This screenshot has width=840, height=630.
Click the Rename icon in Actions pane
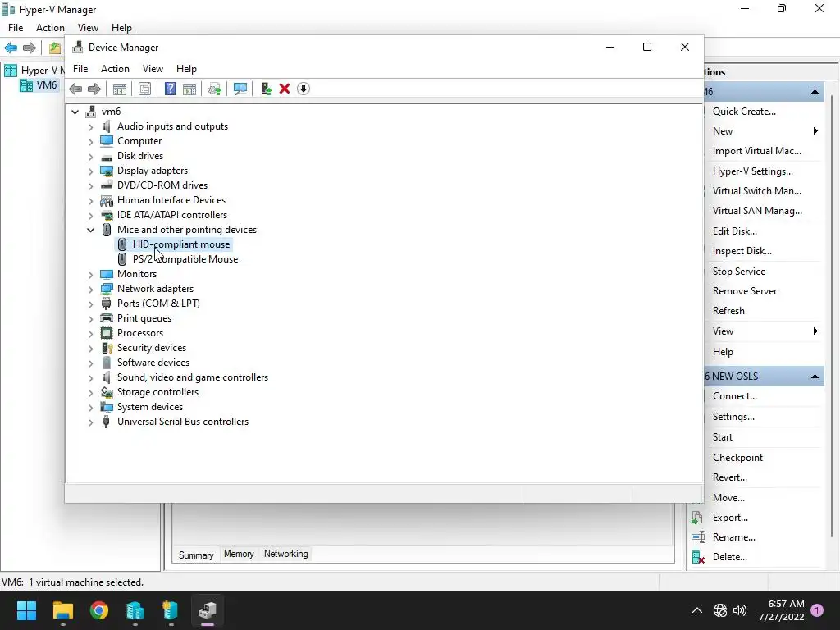tap(698, 536)
